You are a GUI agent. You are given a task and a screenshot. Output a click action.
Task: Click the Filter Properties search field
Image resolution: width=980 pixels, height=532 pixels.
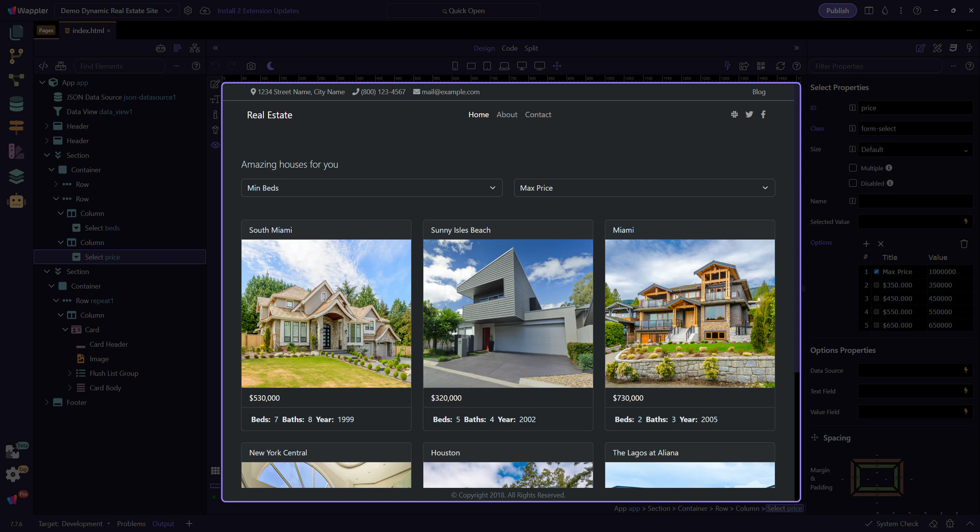pos(875,66)
